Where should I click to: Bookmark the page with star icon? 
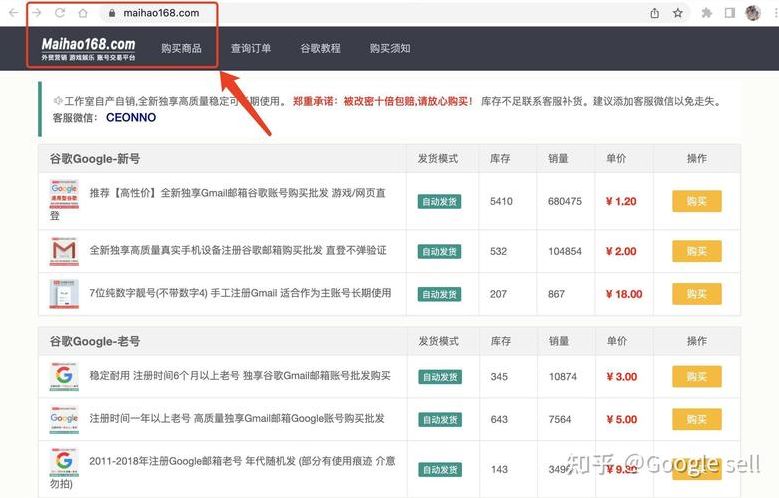click(x=678, y=13)
